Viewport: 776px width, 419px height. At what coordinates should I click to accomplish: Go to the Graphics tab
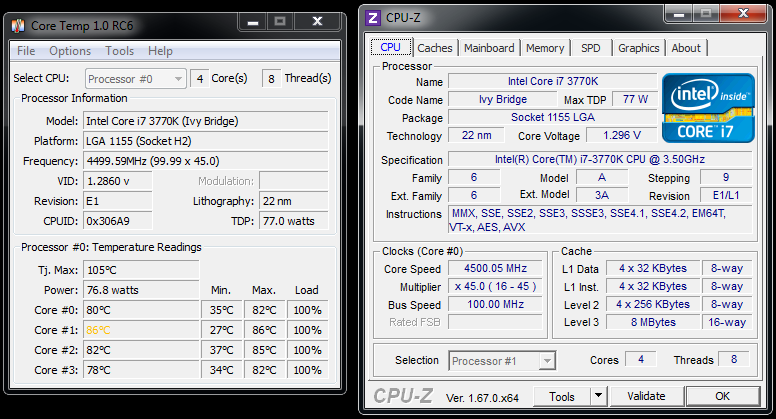(638, 48)
